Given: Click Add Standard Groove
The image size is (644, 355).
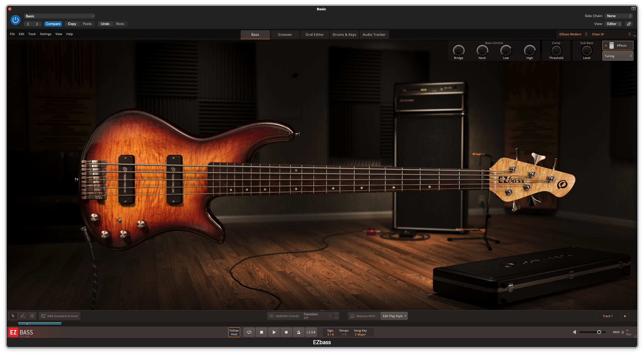Looking at the screenshot, I should [60, 316].
